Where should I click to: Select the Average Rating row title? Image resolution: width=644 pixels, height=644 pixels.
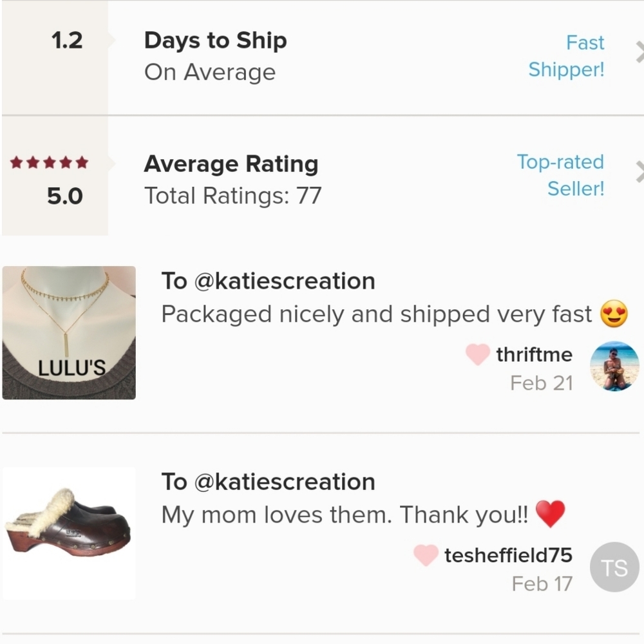click(231, 164)
